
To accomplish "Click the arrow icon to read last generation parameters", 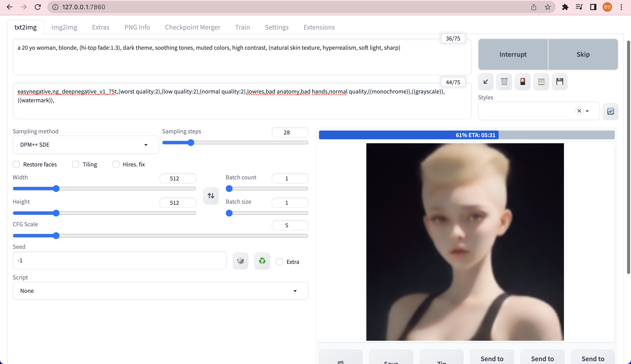I will point(486,81).
